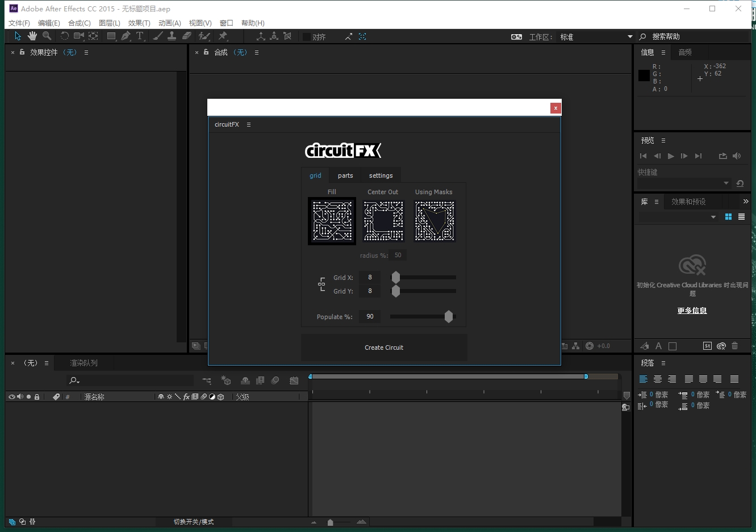756x532 pixels.
Task: Open the 效果(T) menu
Action: click(x=139, y=23)
